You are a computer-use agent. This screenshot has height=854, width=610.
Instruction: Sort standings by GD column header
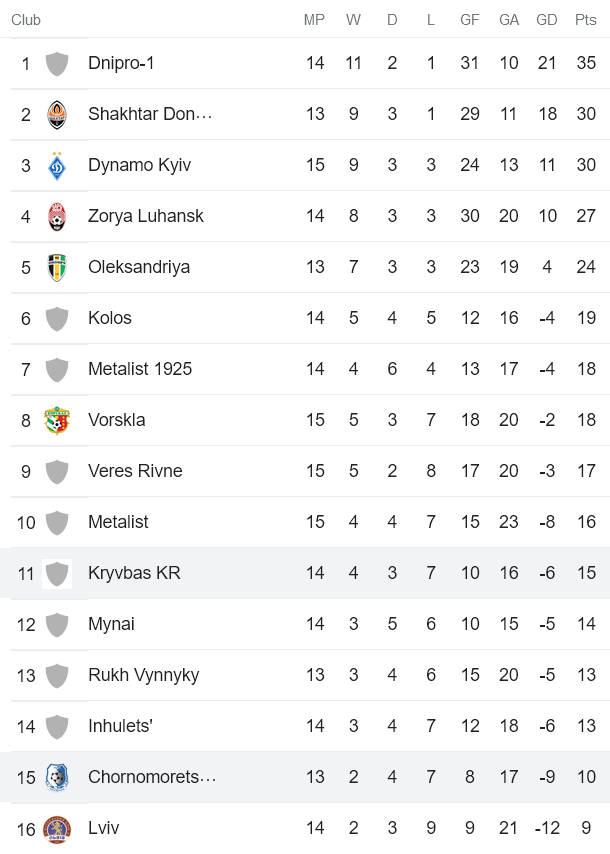[547, 19]
